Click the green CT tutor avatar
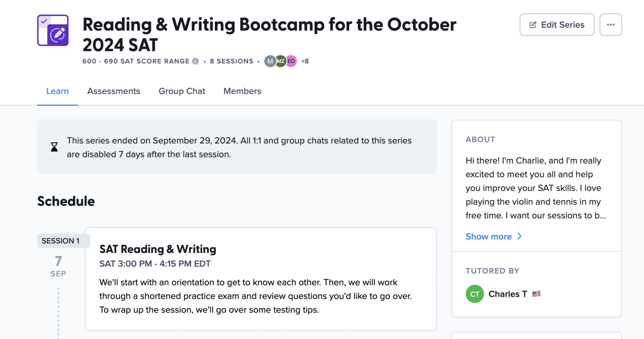The height and width of the screenshot is (339, 644). click(474, 294)
